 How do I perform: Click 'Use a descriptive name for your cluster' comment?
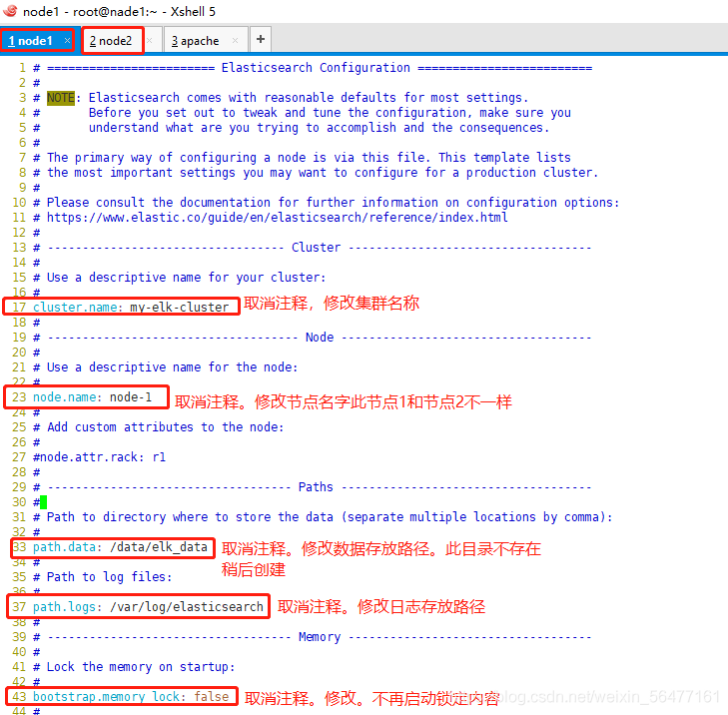(x=186, y=278)
